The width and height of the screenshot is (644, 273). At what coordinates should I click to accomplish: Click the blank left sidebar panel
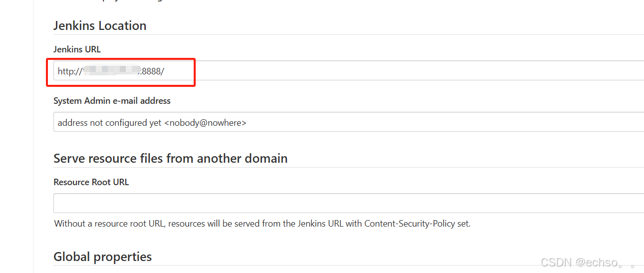point(16,136)
